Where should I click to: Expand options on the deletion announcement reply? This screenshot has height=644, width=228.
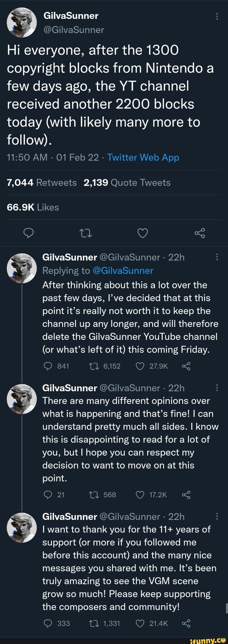(217, 258)
